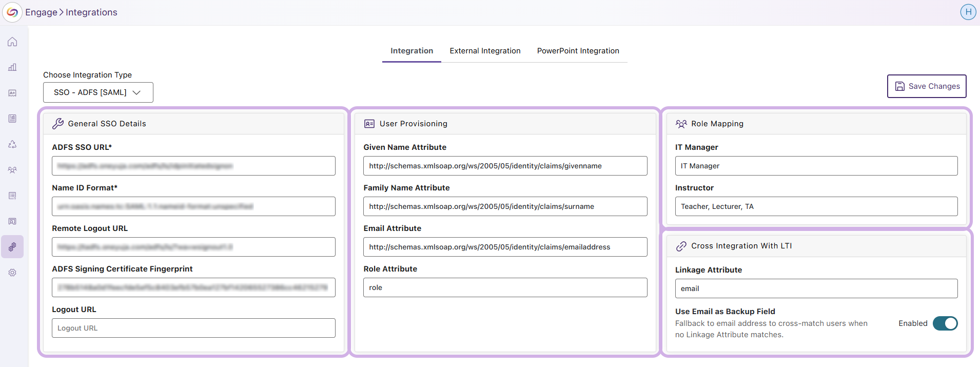Click into the empty Logout URL field
This screenshot has height=367, width=980.
pos(193,328)
